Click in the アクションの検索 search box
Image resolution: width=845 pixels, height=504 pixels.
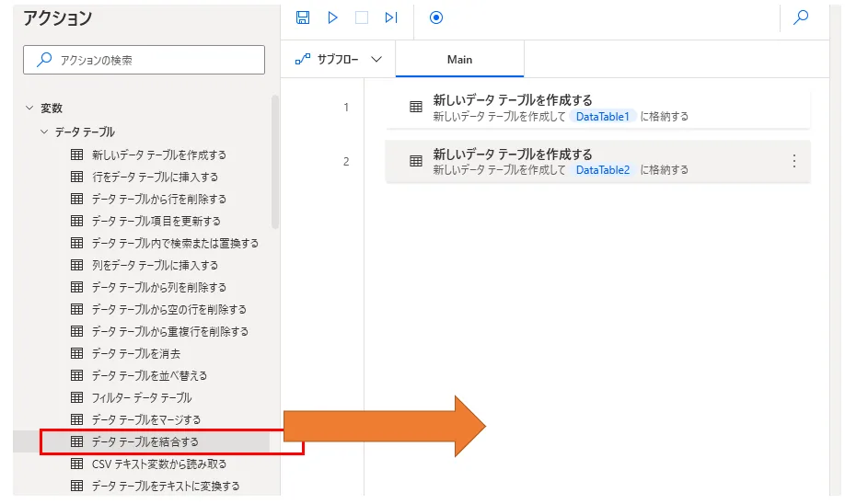click(x=144, y=60)
